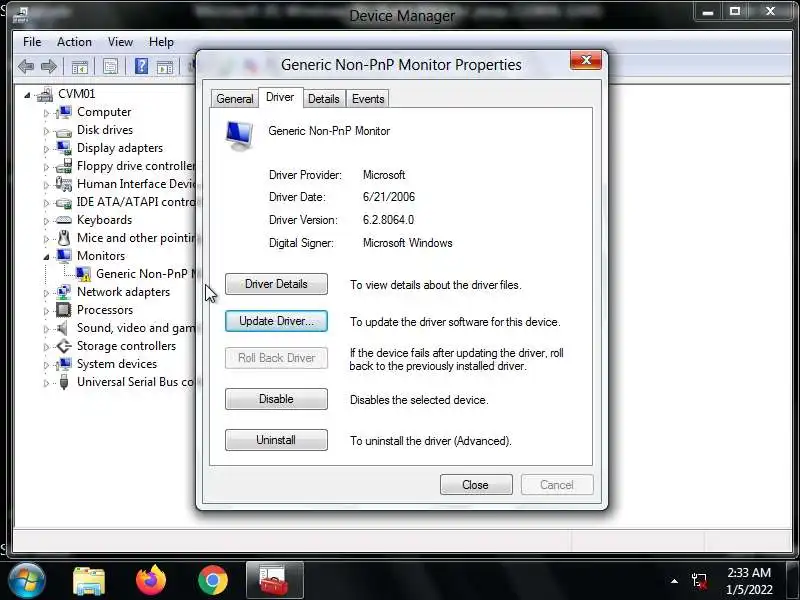Click Close in the Properties dialog

[x=476, y=485]
